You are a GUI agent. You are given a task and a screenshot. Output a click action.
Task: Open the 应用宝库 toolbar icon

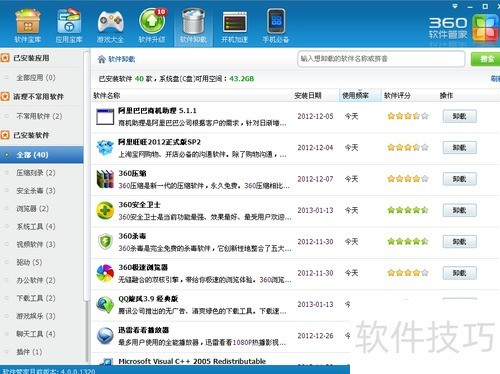(69, 26)
